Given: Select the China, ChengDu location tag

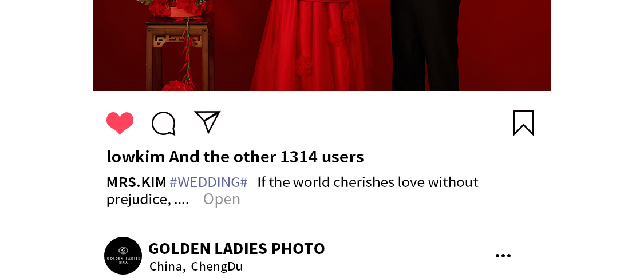Looking at the screenshot, I should click(x=196, y=267).
